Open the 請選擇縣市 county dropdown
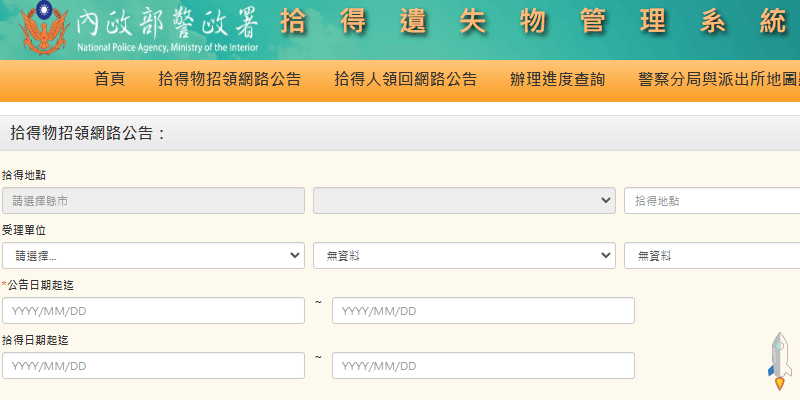Image resolution: width=800 pixels, height=400 pixels. click(x=153, y=200)
